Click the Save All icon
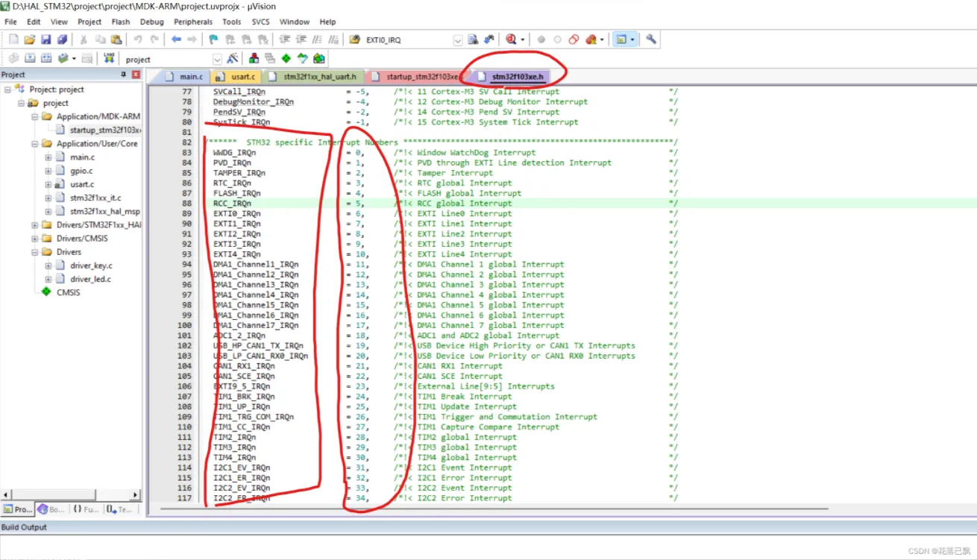This screenshot has width=977, height=560. tap(62, 39)
